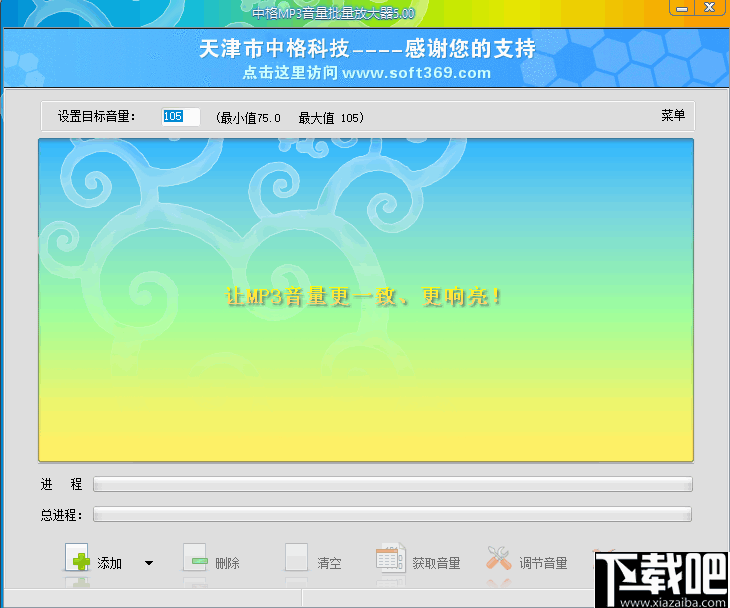Image resolution: width=730 pixels, height=608 pixels.
Task: Click the MP3 file list area
Action: (x=366, y=300)
